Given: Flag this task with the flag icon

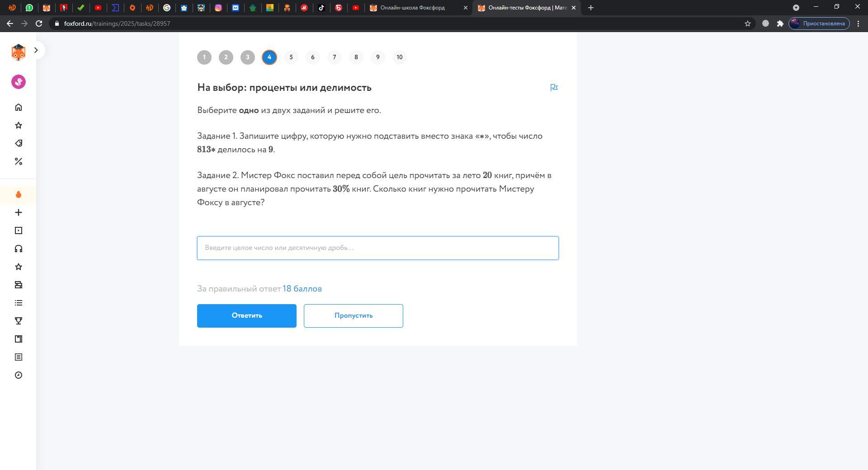Looking at the screenshot, I should point(554,88).
